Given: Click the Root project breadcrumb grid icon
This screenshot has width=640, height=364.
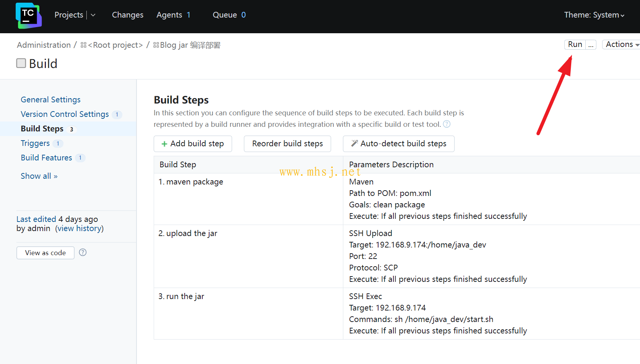Looking at the screenshot, I should point(83,45).
